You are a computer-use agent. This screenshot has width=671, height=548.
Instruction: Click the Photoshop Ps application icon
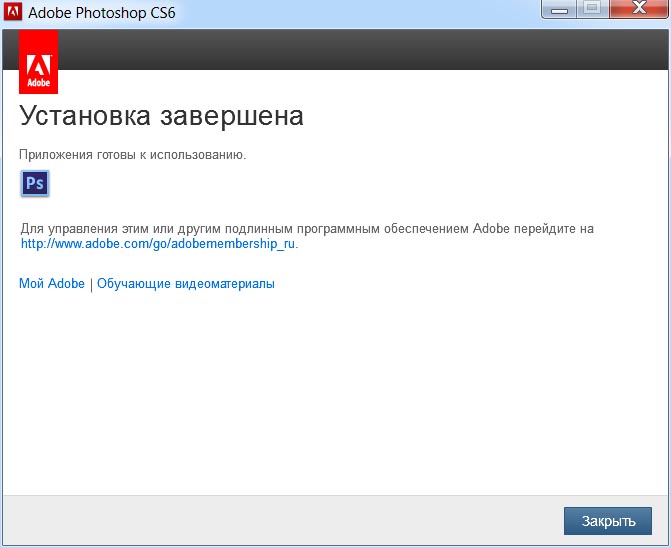coord(35,184)
